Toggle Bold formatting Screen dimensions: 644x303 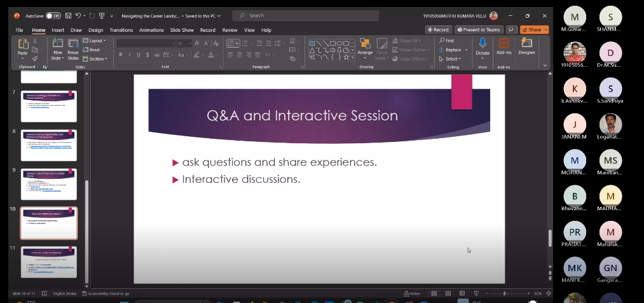120,55
